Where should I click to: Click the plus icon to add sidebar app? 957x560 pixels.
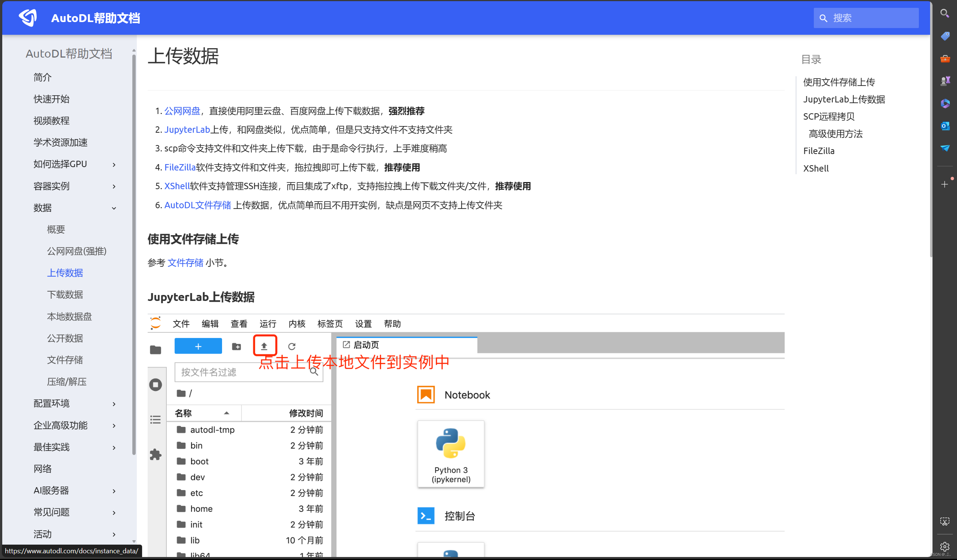coord(944,185)
